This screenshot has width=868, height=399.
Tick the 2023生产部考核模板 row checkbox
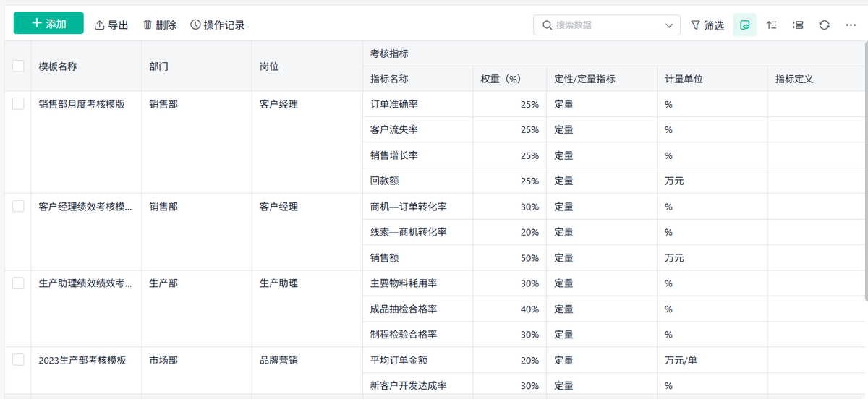coord(18,360)
